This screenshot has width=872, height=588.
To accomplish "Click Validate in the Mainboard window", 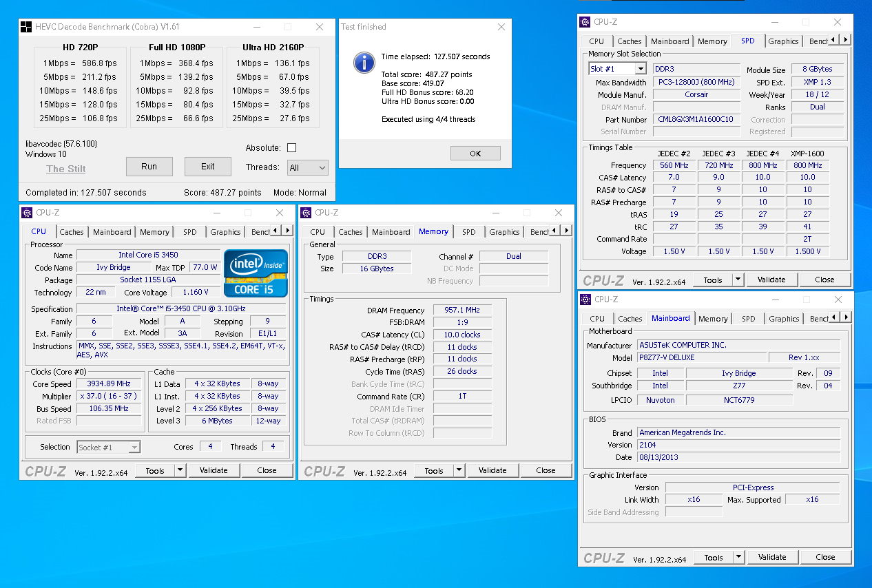I will 771,557.
